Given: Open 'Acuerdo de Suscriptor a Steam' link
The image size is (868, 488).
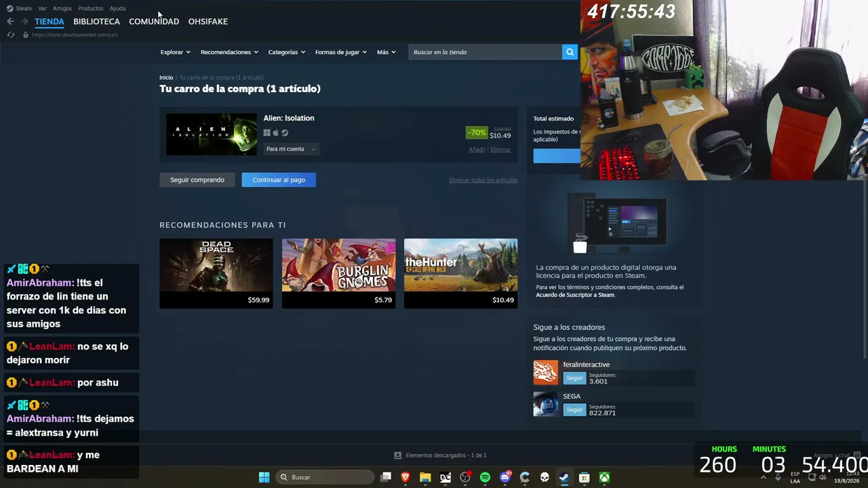Looking at the screenshot, I should 575,295.
